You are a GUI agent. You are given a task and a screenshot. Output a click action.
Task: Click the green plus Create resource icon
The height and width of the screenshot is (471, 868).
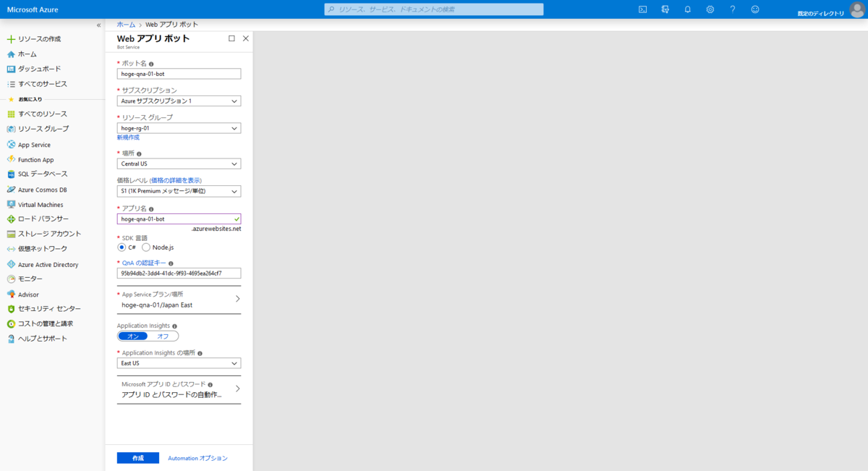[11, 39]
